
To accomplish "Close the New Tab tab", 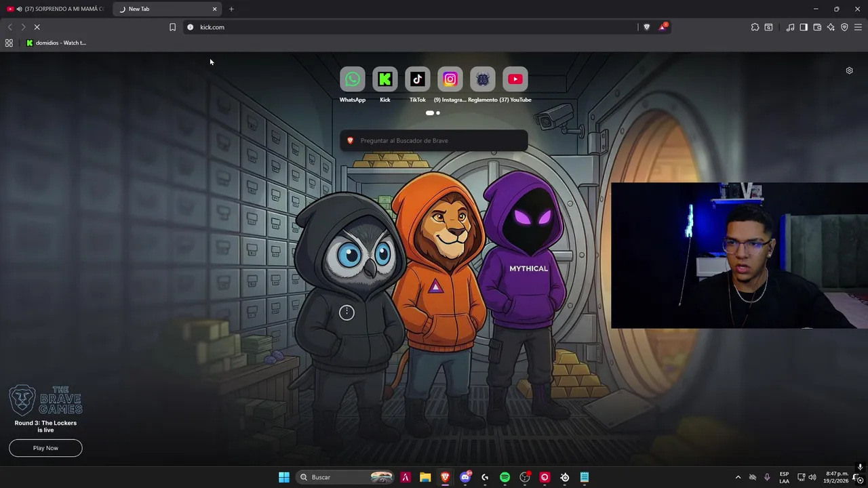I will click(x=215, y=9).
